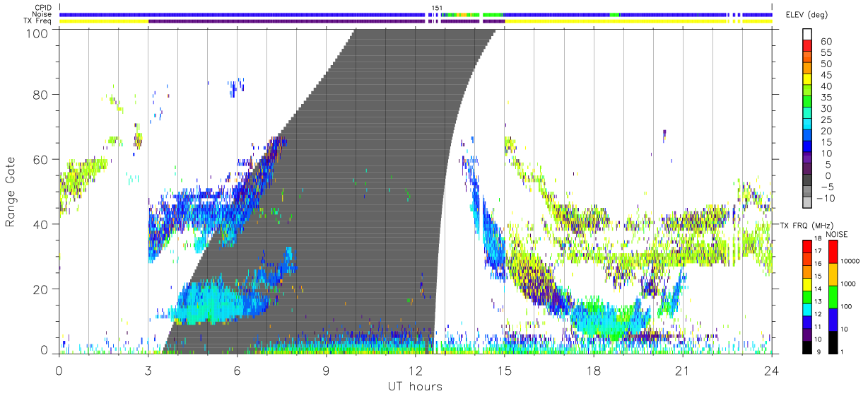Image resolution: width=868 pixels, height=401 pixels.
Task: Click the "CPID" label above the plot
Action: 42,8
